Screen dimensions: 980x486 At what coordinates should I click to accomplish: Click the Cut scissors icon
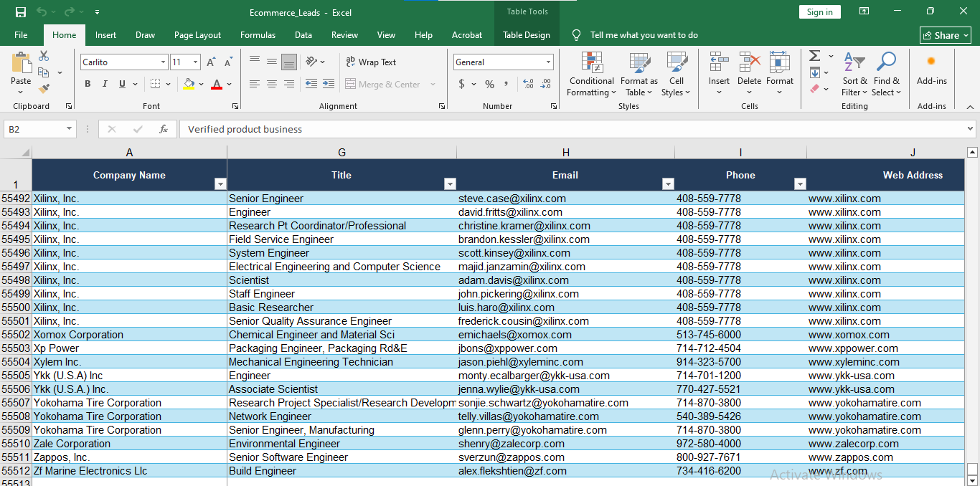[44, 56]
